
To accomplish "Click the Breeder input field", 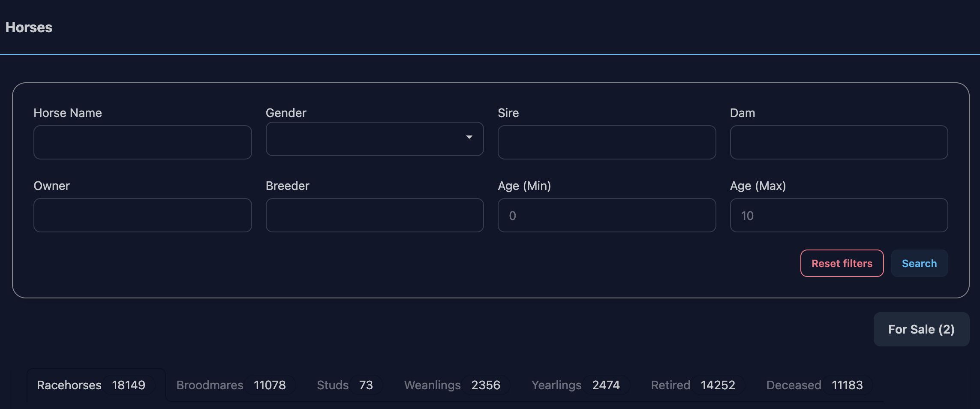I will click(374, 215).
